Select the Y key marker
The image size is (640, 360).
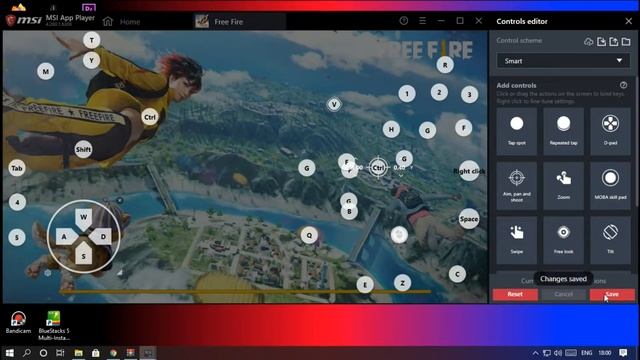click(x=91, y=60)
